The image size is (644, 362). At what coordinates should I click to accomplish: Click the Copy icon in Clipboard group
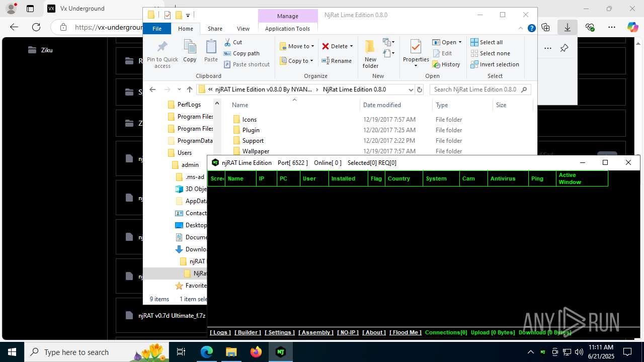coord(190,51)
